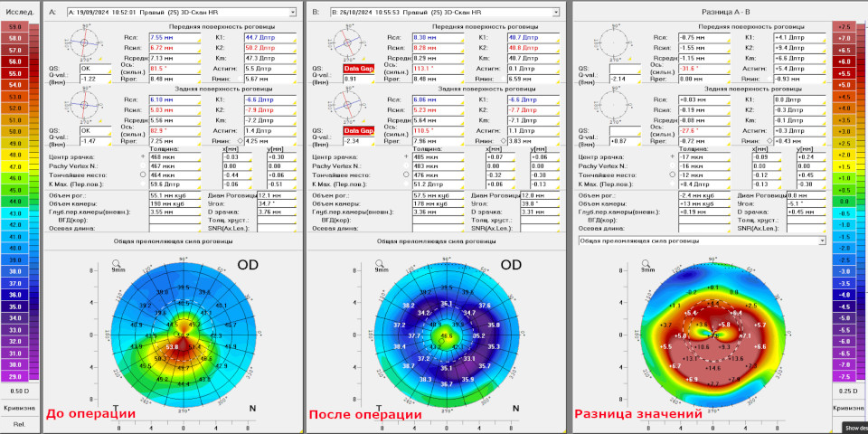Select the 44.0 green swatch on the left scale
The width and height of the screenshot is (868, 434).
tap(15, 202)
